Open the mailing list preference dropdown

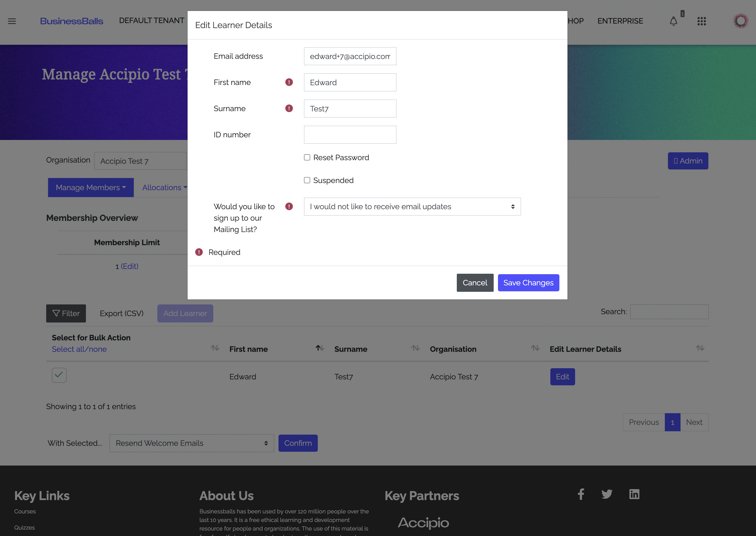click(412, 207)
